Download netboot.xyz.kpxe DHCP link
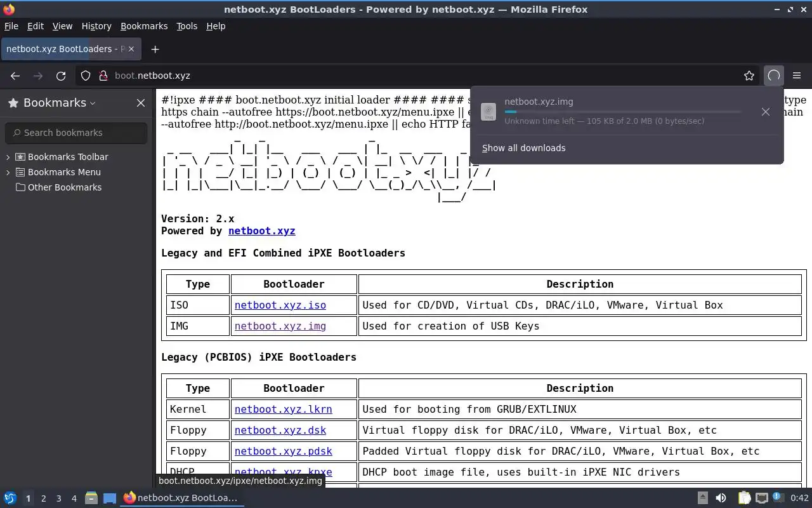812x508 pixels. [283, 472]
